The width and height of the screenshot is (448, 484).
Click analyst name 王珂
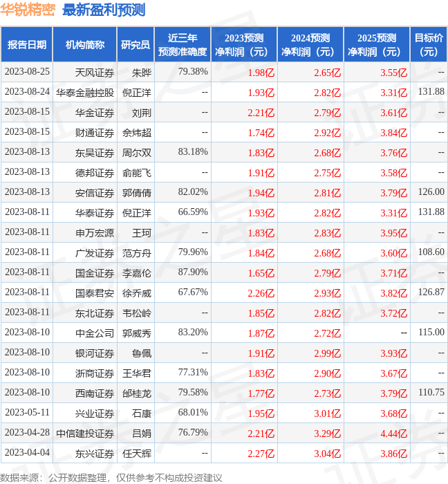(142, 233)
